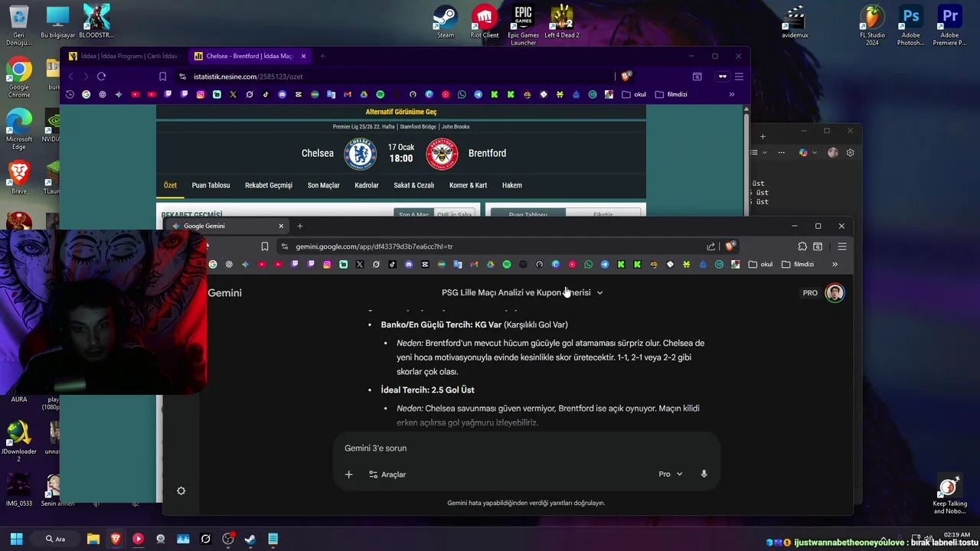Open Brave menu in nesine window
Viewport: 980px width, 551px height.
(x=739, y=77)
